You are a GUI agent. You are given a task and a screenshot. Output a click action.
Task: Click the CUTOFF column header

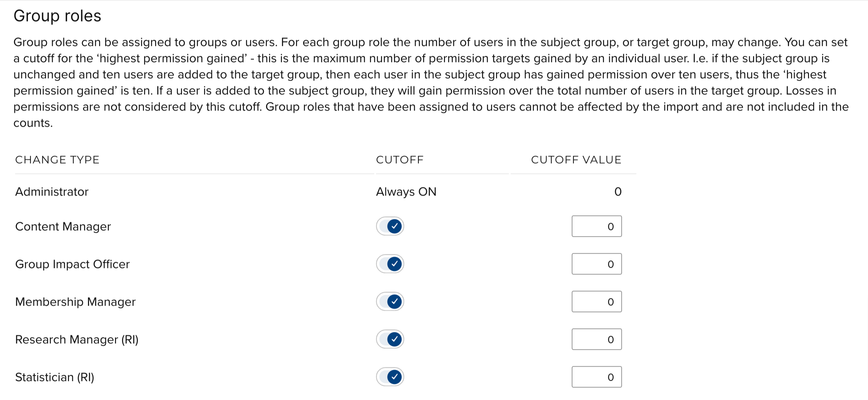click(x=400, y=160)
